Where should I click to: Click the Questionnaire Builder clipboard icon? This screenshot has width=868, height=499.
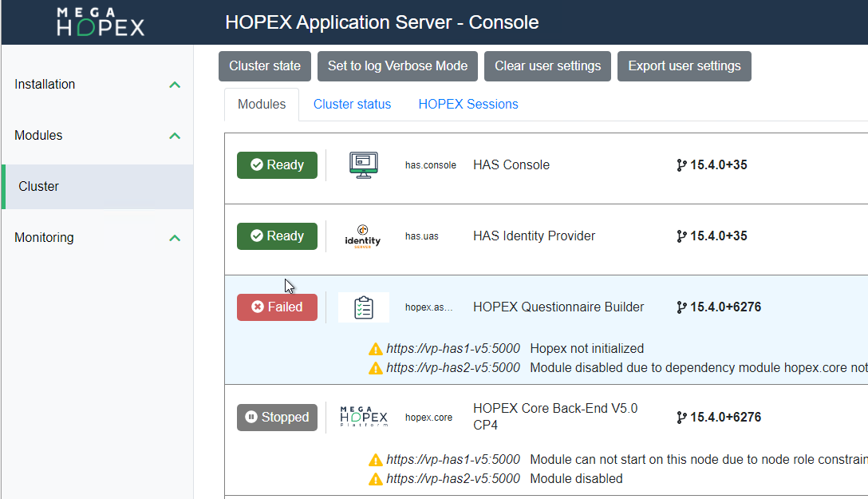tap(364, 307)
